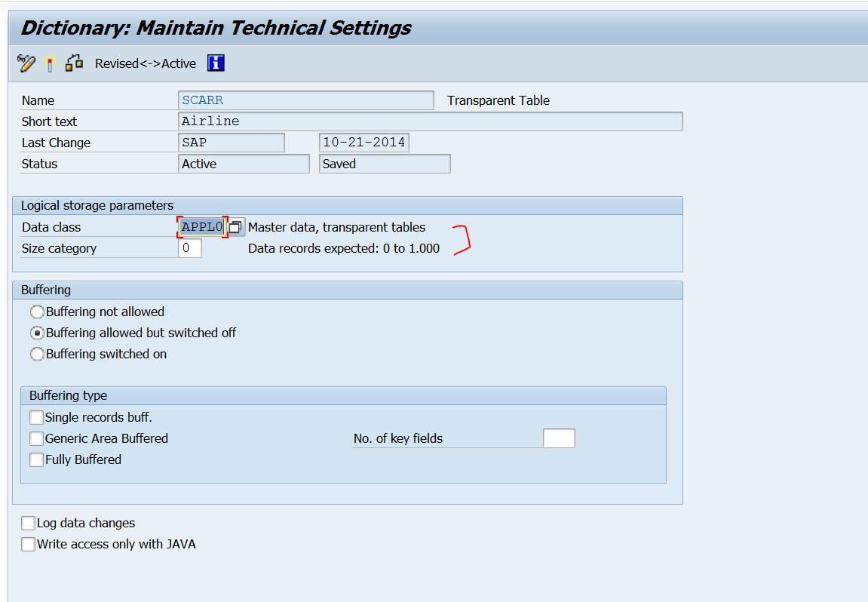Click the Size category value field
The height and width of the screenshot is (602, 868).
(192, 247)
